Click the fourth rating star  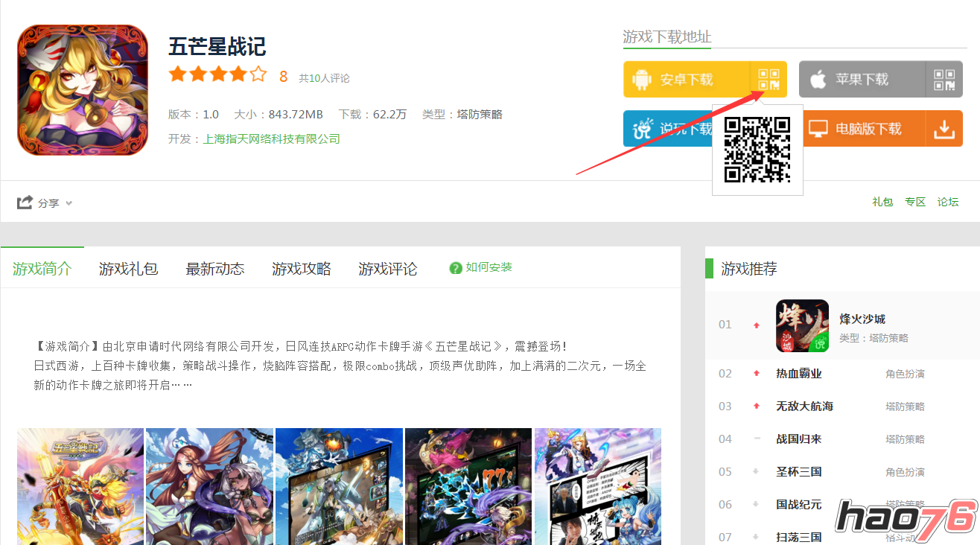click(x=238, y=74)
